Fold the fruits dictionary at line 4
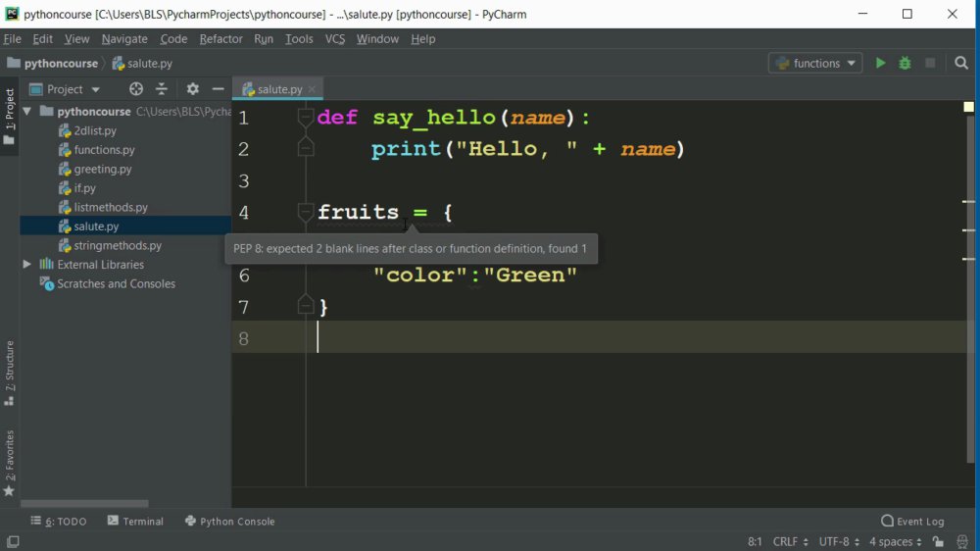The image size is (980, 551). [305, 212]
